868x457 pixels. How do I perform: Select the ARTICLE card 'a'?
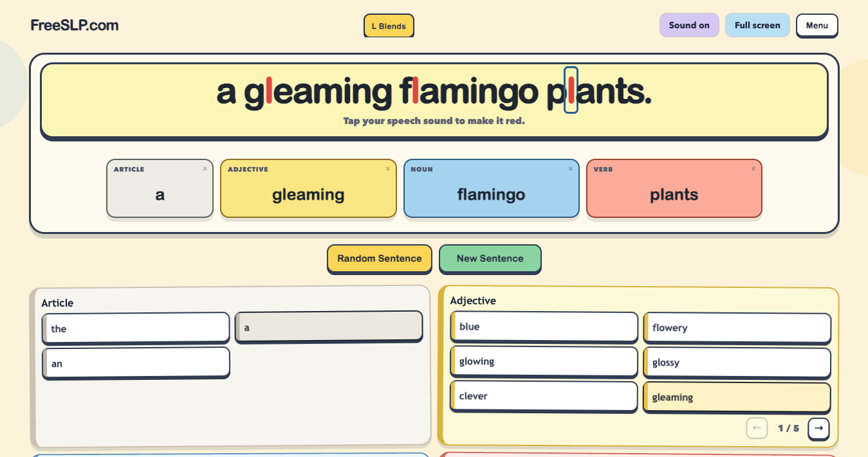pyautogui.click(x=160, y=188)
